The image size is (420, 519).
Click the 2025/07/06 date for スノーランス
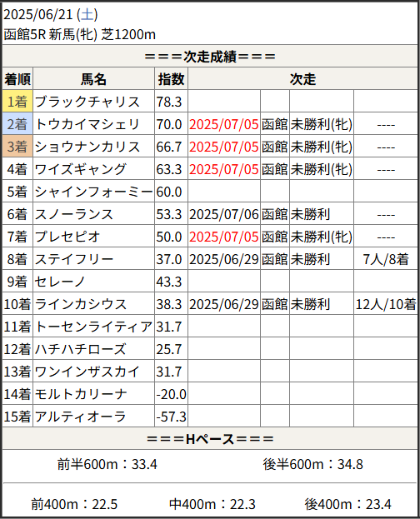click(224, 214)
